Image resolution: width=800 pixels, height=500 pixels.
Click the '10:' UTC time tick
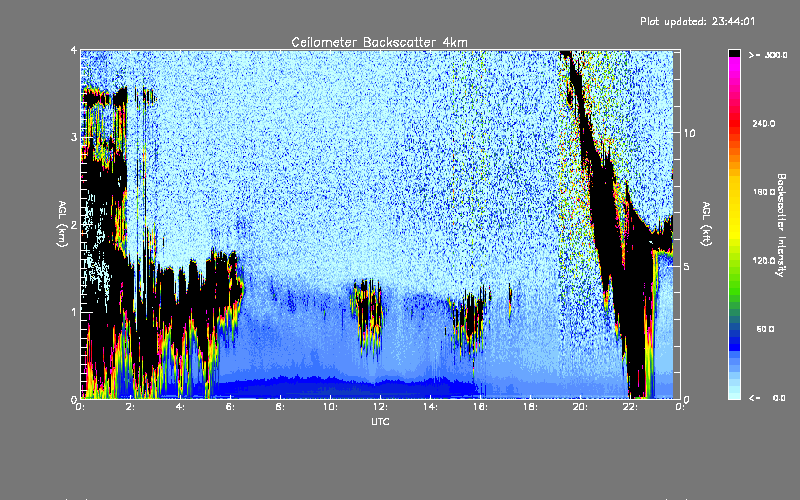tap(330, 407)
